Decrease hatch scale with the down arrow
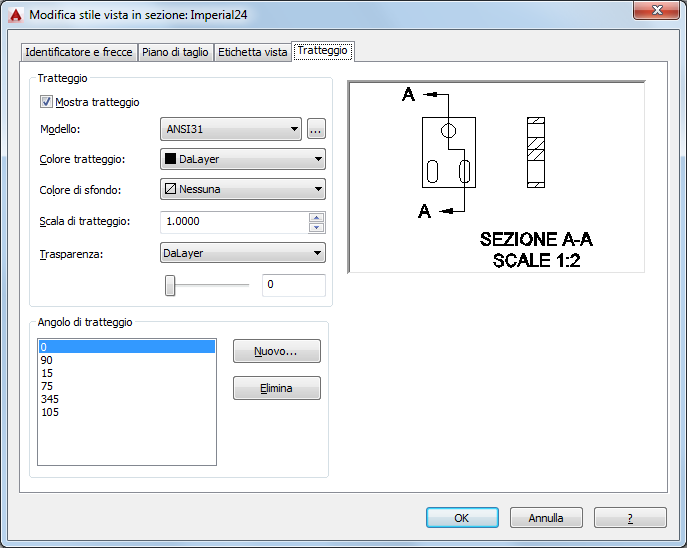Image resolution: width=687 pixels, height=548 pixels. coord(316,227)
